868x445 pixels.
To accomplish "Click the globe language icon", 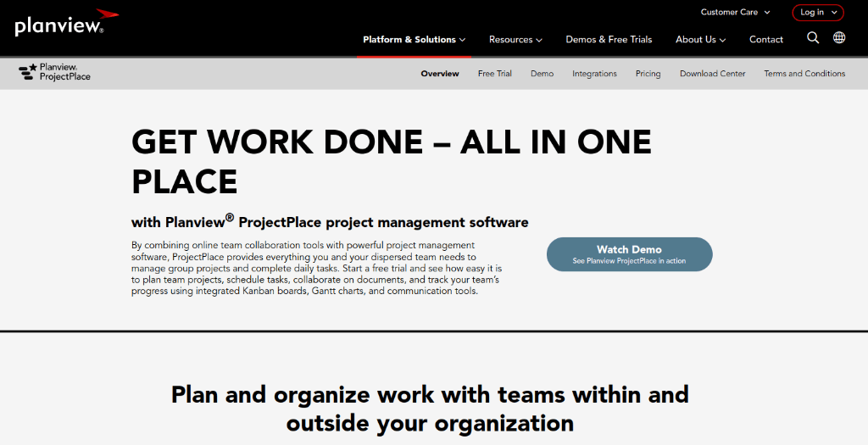I will click(x=839, y=37).
